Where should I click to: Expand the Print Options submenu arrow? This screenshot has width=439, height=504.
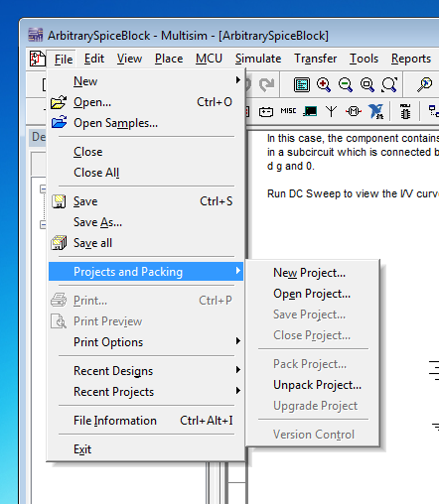point(238,341)
